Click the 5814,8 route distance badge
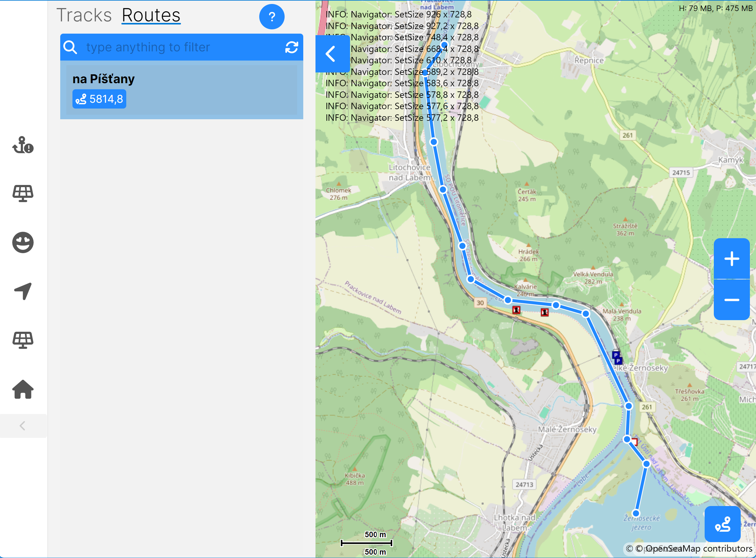 99,99
